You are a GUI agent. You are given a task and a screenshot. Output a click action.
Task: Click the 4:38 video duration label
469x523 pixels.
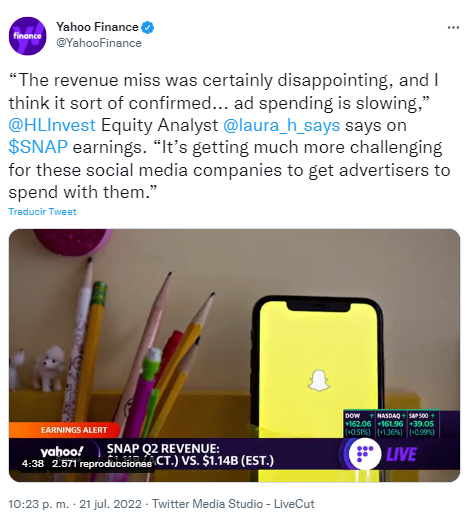click(x=33, y=464)
